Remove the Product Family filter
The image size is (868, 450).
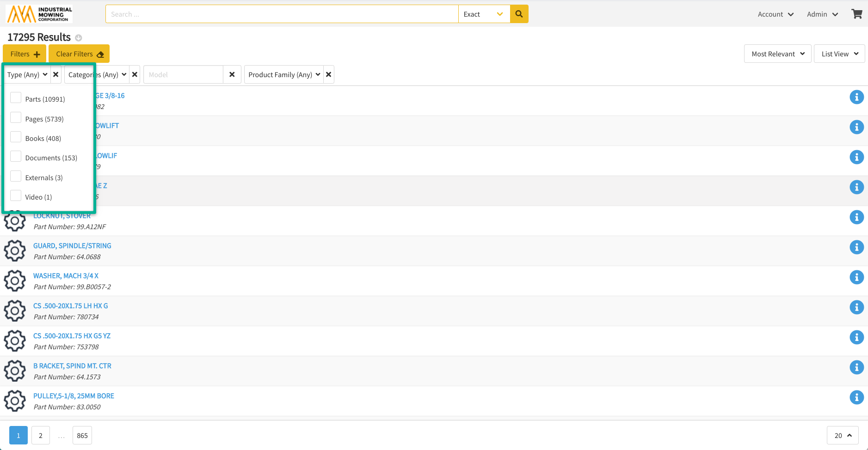pos(328,74)
